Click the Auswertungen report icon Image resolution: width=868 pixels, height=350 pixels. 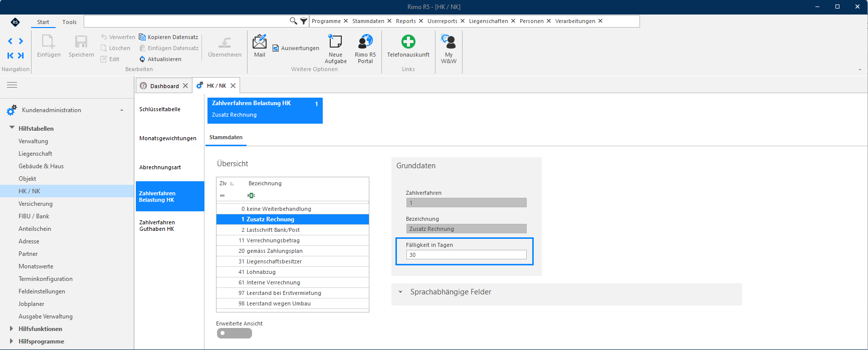[x=276, y=48]
